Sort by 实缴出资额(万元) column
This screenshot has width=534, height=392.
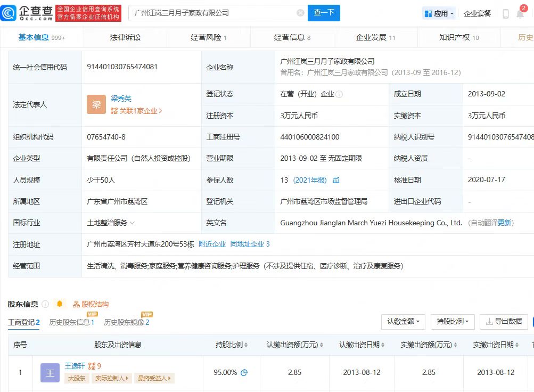pos(455,345)
